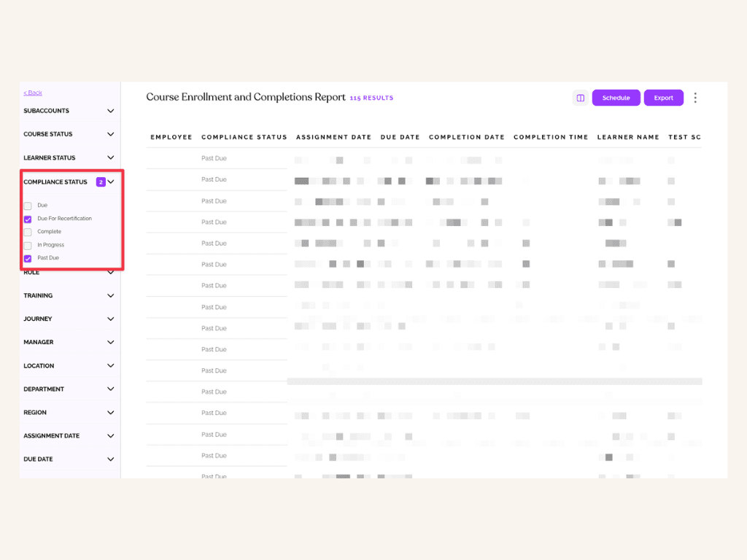The width and height of the screenshot is (747, 560).
Task: Click the Schedule button
Action: tap(616, 98)
